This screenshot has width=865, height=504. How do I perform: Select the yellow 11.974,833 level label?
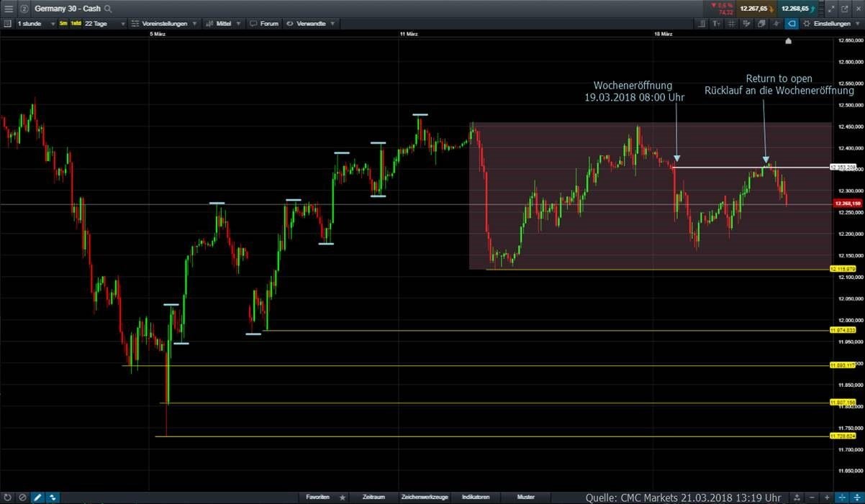pos(842,330)
